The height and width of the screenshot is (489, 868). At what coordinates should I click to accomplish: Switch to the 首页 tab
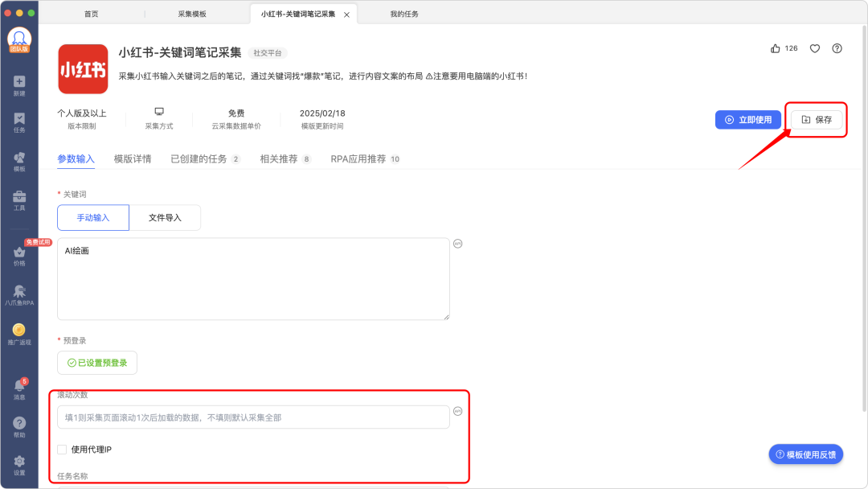tap(92, 14)
